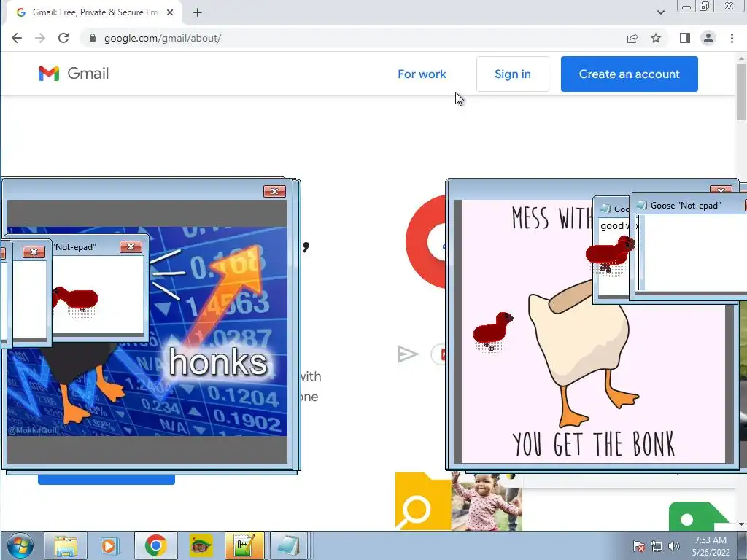747x560 pixels.
Task: Click the page vertical scrollbar thumb
Action: pos(741,93)
